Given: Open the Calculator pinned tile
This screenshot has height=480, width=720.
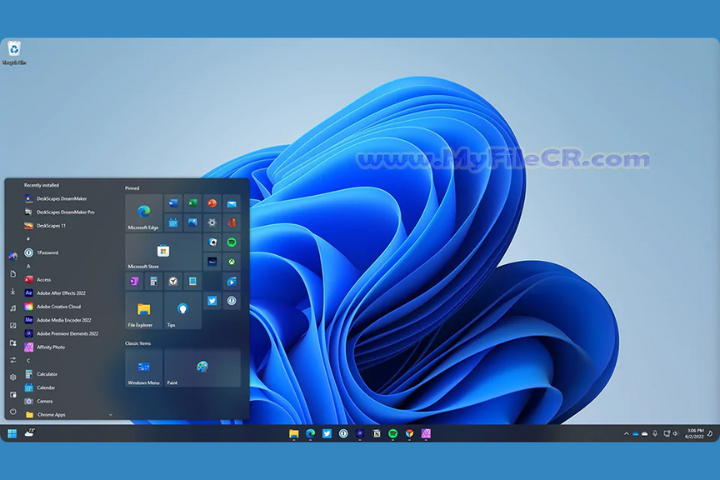Looking at the screenshot, I should click(154, 281).
